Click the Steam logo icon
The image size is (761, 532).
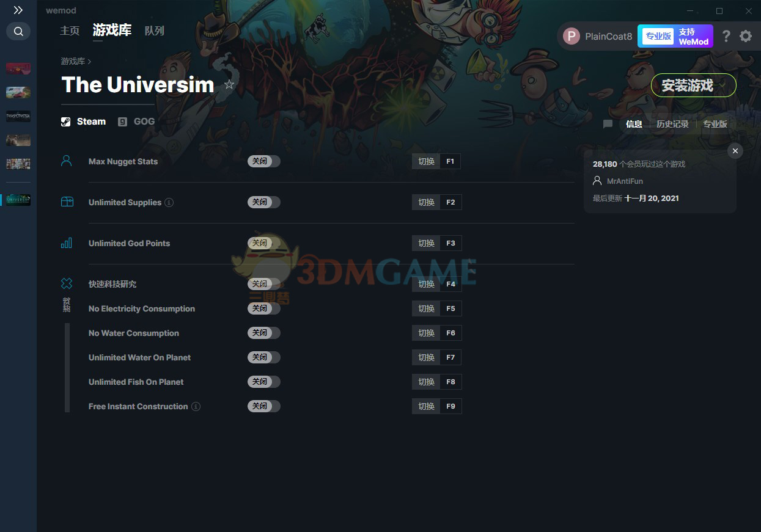(x=65, y=122)
